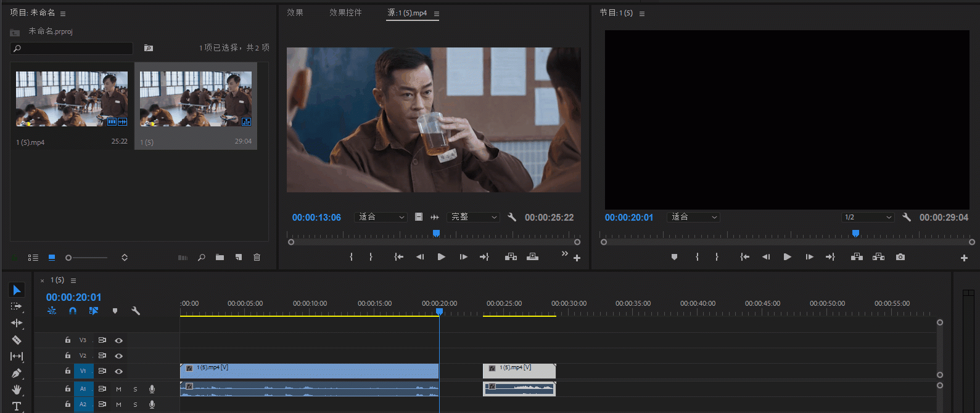The height and width of the screenshot is (413, 980).
Task: Select the 1 (5).mp4 clip thumbnail
Action: pos(72,99)
